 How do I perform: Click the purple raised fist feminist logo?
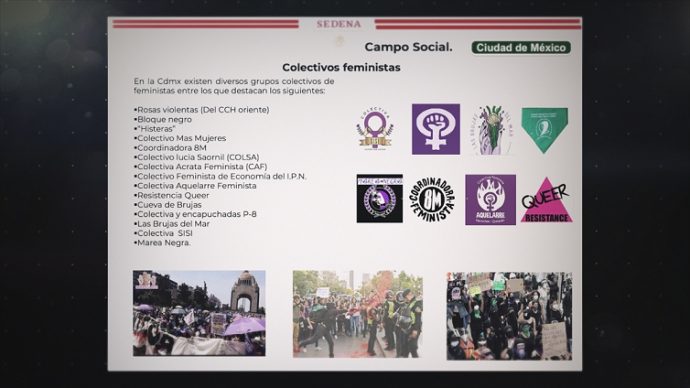[x=436, y=129]
